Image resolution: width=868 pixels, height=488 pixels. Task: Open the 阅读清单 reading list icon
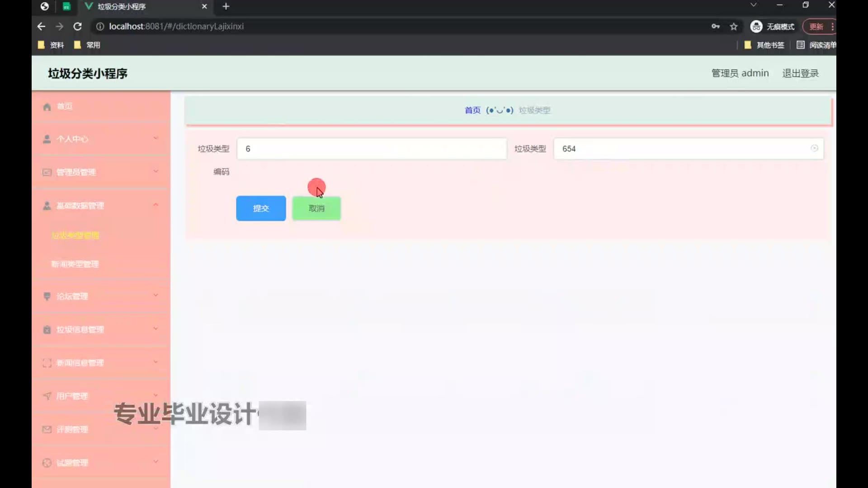(x=801, y=45)
